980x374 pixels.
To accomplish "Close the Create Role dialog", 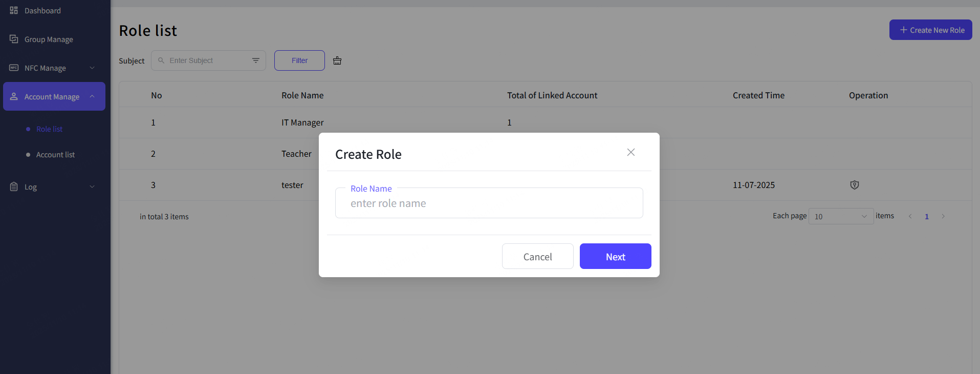I will (630, 152).
